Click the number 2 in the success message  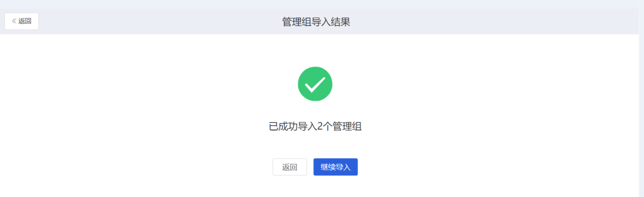point(320,126)
